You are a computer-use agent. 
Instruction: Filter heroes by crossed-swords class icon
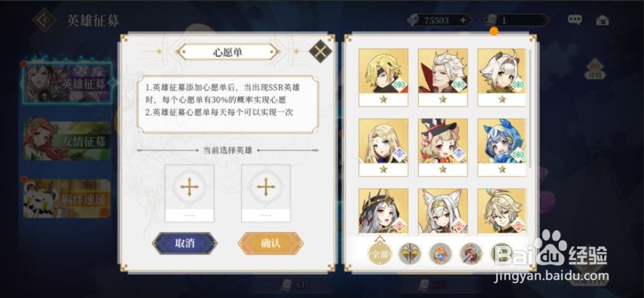[410, 253]
